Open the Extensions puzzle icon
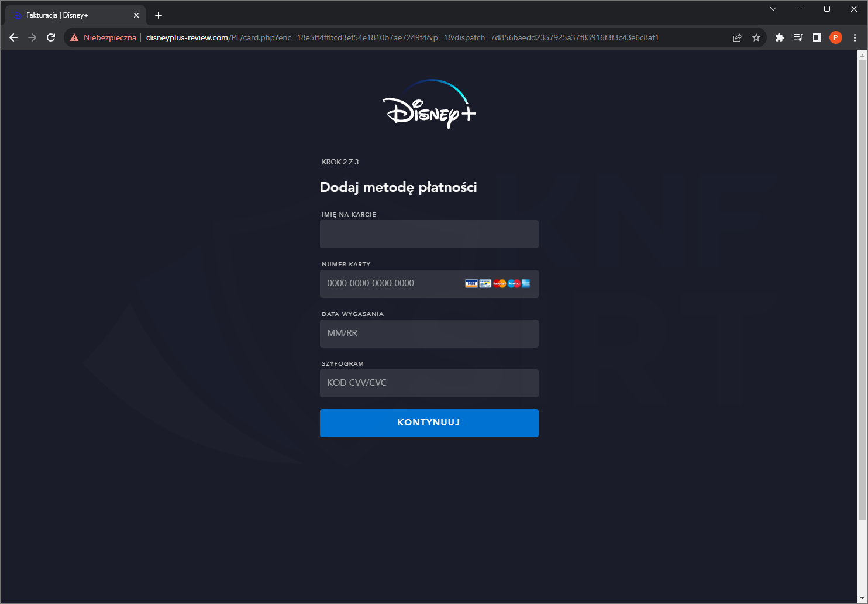 (x=779, y=37)
